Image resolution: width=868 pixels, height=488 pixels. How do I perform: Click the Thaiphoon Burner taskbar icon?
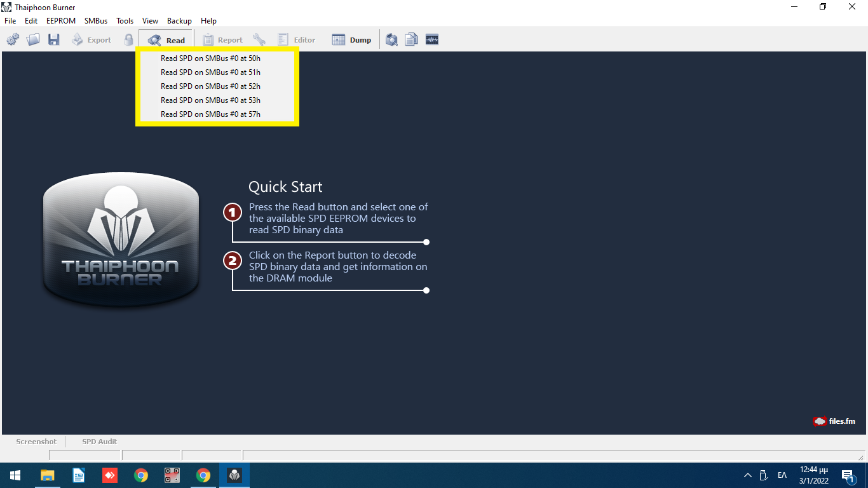234,475
